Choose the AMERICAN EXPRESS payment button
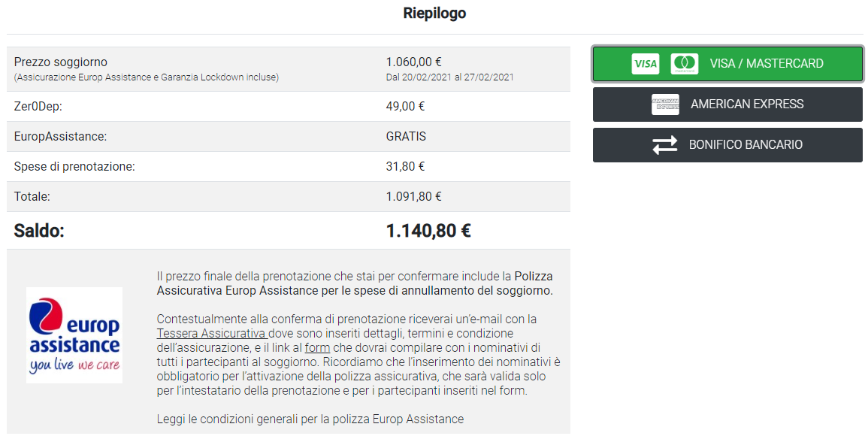 (x=747, y=104)
